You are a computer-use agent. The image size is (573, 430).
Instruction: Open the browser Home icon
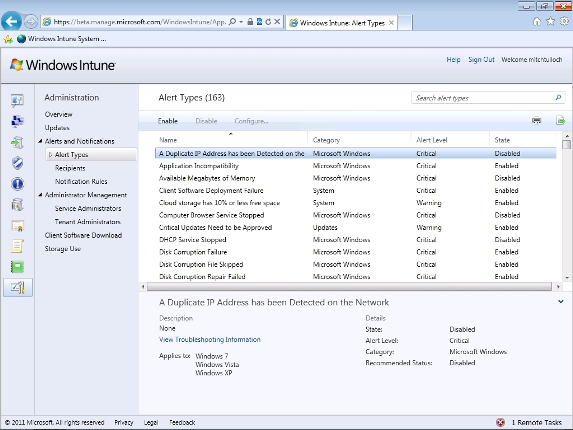tap(536, 22)
